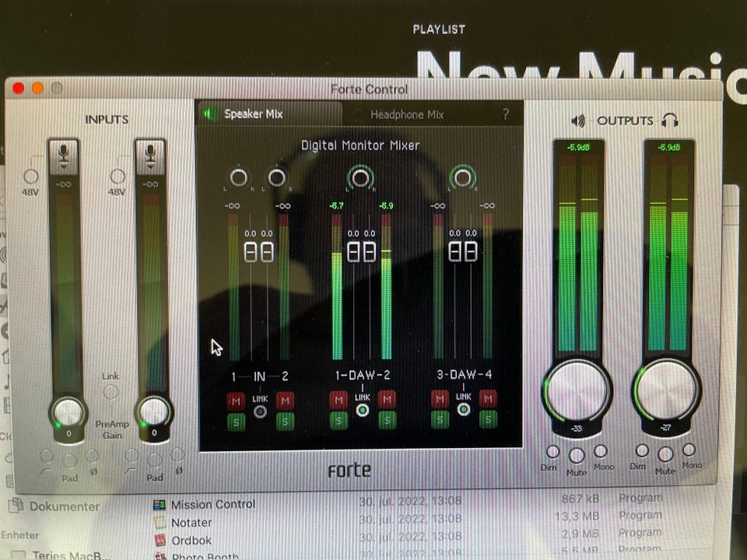Toggle PreAmp Gain Link between inputs

click(x=110, y=392)
